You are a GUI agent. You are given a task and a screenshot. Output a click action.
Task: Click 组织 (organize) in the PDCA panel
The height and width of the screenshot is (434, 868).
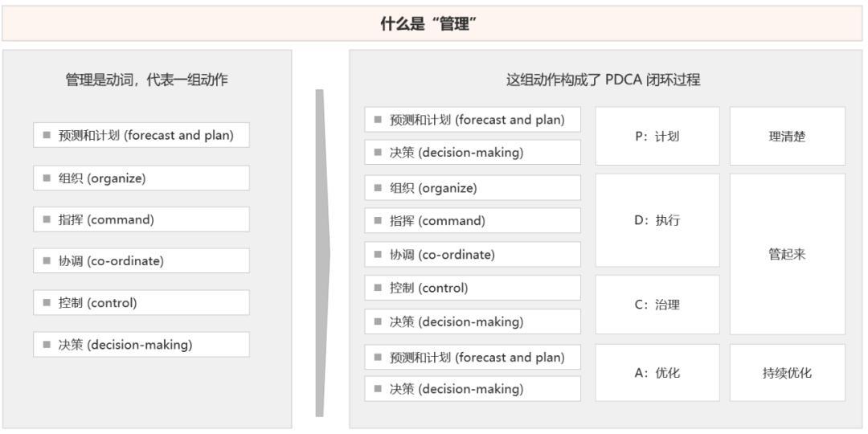click(x=473, y=188)
